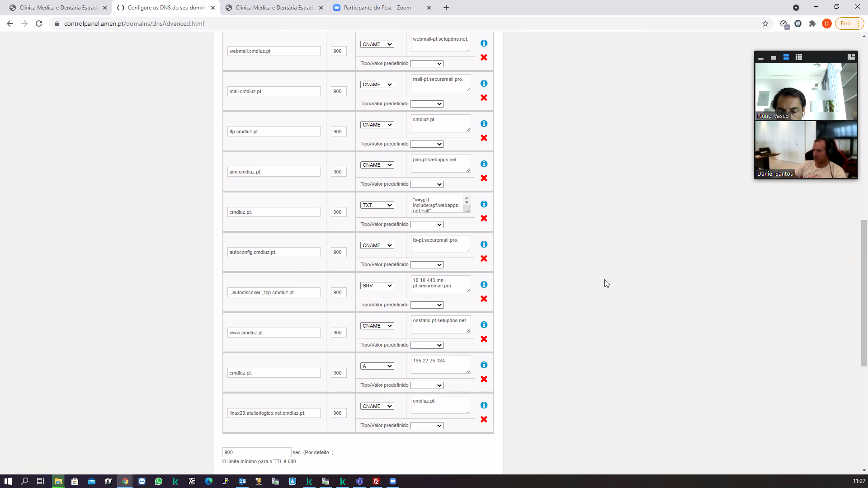The width and height of the screenshot is (868, 488).
Task: Click the page vertical scrollbar thumb
Action: click(x=864, y=293)
